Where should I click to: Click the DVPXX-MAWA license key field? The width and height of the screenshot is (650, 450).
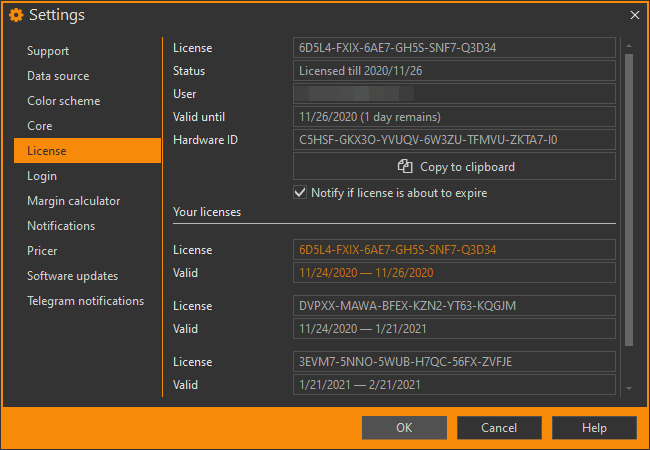pyautogui.click(x=454, y=305)
